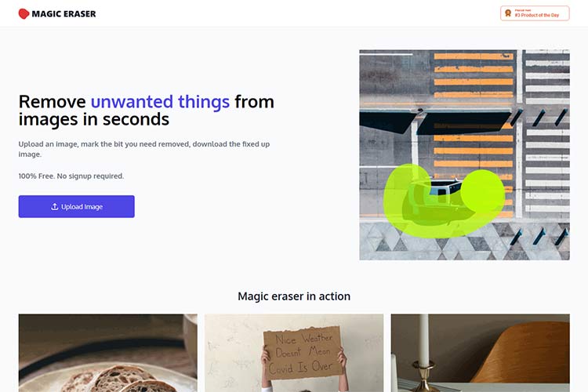Open the #3 Product of the Day badge
Image resolution: width=588 pixels, height=392 pixels.
(x=535, y=13)
